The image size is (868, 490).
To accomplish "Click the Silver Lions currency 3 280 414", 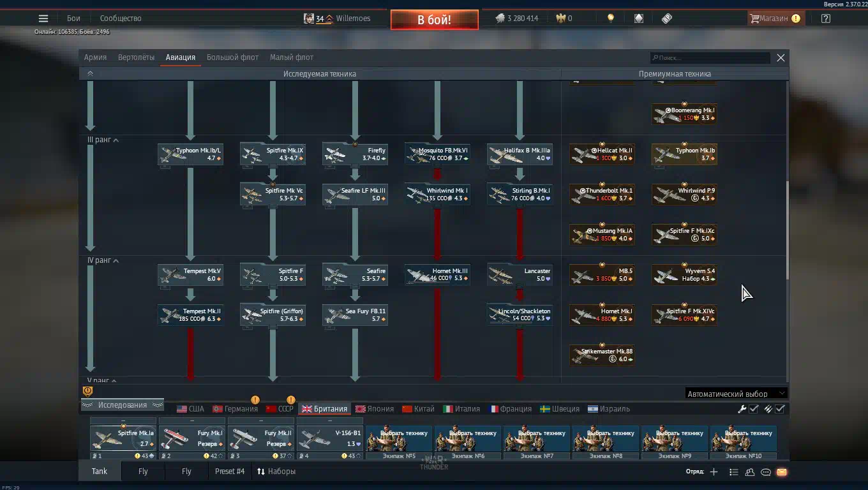I will point(516,19).
